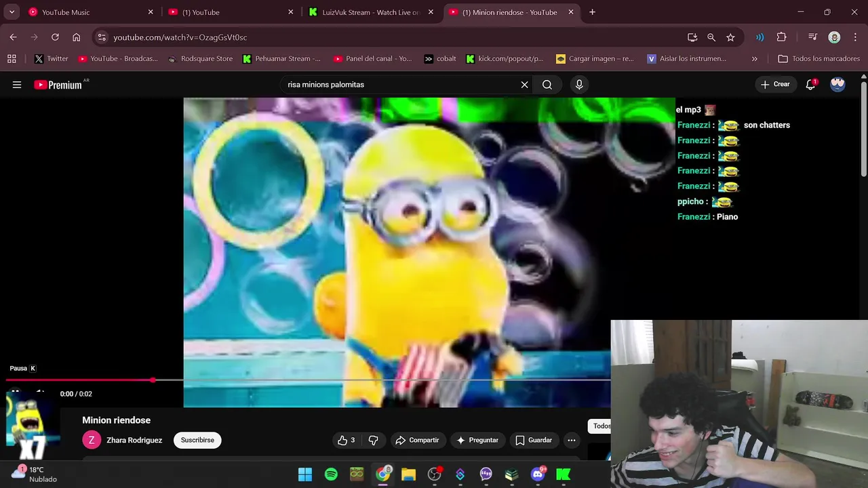Subscribe to Zhara Rodriguez channel
This screenshot has width=868, height=488.
(197, 441)
